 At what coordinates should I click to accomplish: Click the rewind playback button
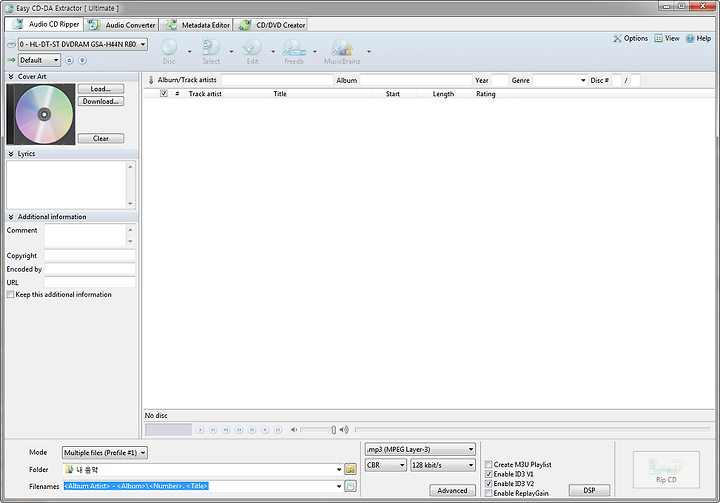(x=226, y=430)
